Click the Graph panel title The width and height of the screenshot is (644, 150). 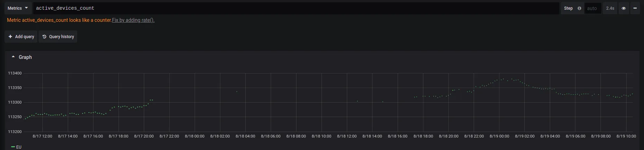point(25,57)
